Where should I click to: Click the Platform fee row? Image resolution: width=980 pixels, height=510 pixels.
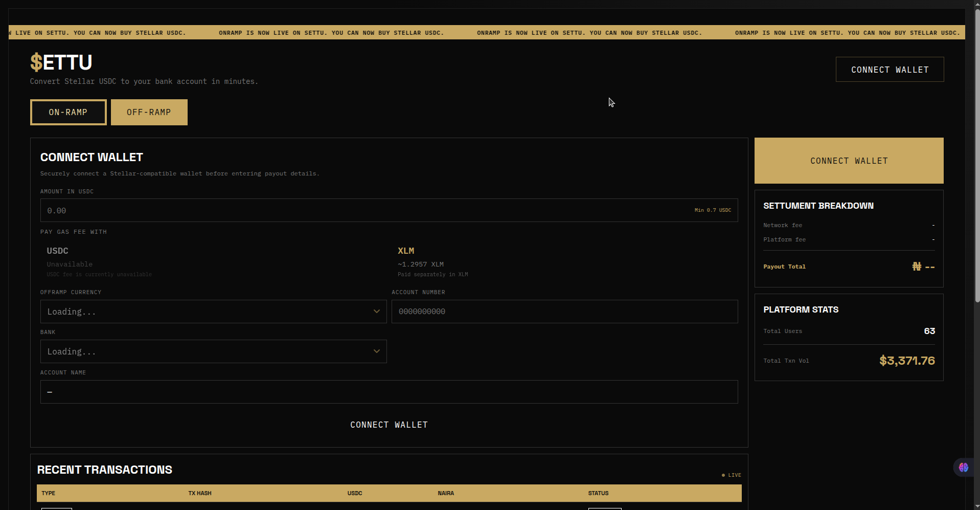click(x=849, y=239)
